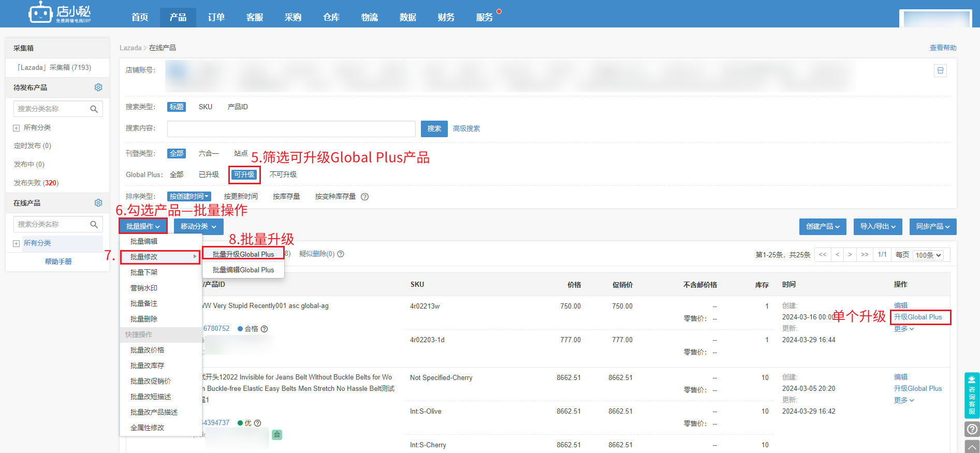Choose 批量改价格 quick action
Viewport: 980px width, 453px height.
click(x=147, y=350)
